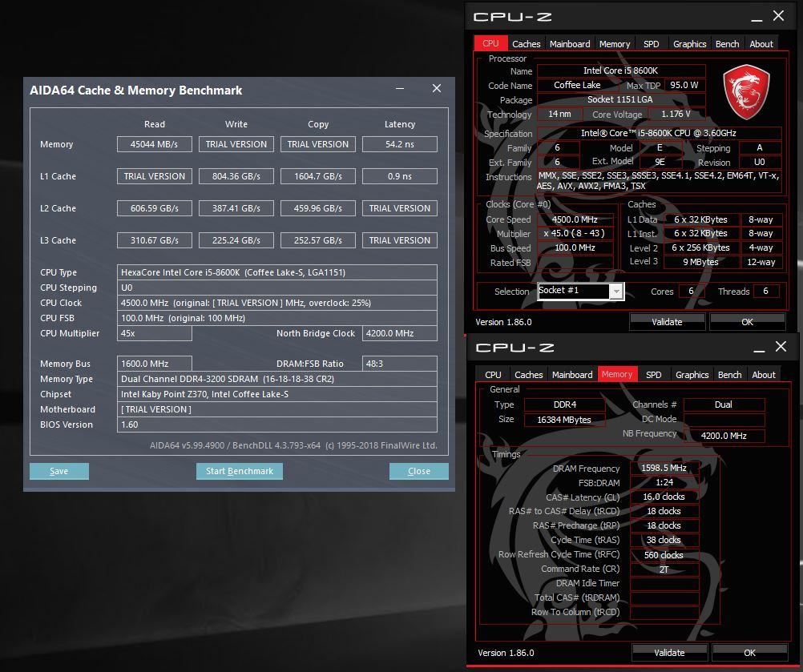Image resolution: width=803 pixels, height=672 pixels.
Task: Open About tab in lower CPU-Z
Action: (764, 375)
